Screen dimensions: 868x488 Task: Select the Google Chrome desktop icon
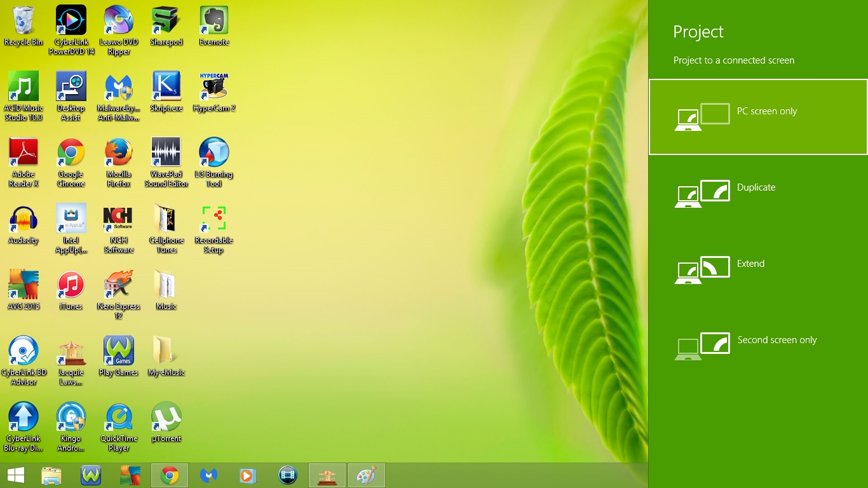pos(71,163)
